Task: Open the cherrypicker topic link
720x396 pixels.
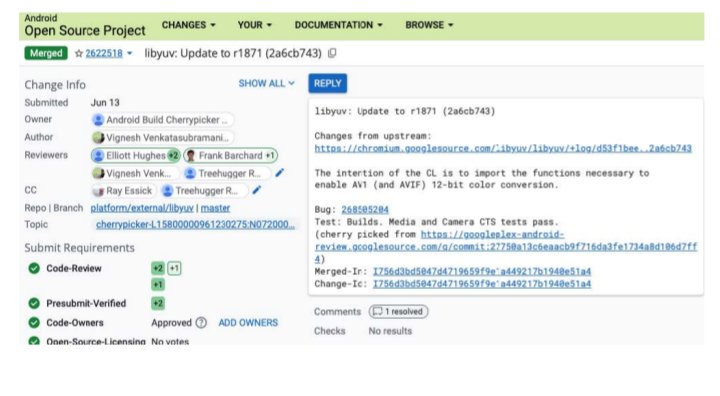Action: point(195,225)
